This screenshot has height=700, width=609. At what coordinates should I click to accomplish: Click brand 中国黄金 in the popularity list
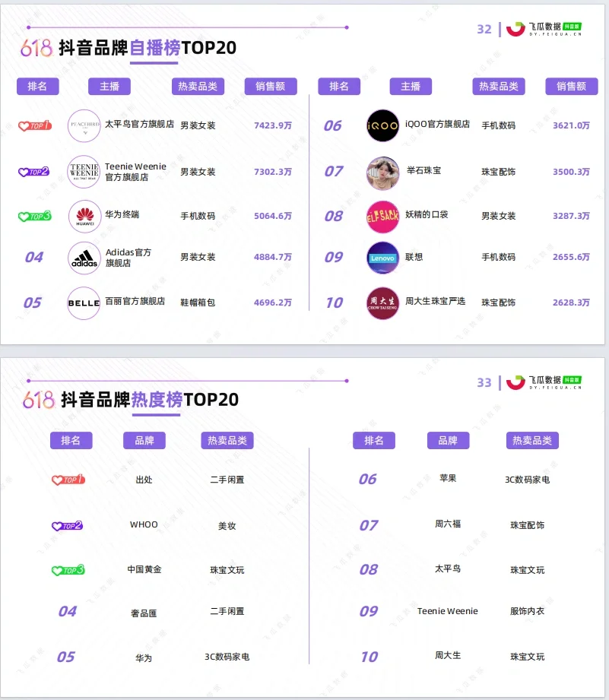pos(144,569)
